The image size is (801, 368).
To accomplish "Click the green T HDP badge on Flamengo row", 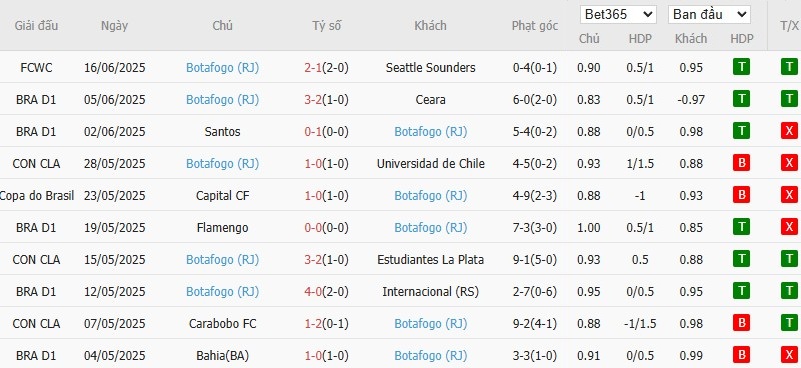I will point(741,227).
